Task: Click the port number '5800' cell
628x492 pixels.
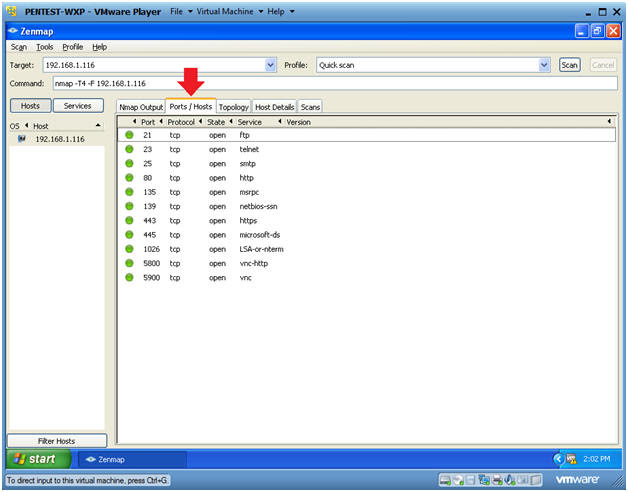Action: click(151, 263)
